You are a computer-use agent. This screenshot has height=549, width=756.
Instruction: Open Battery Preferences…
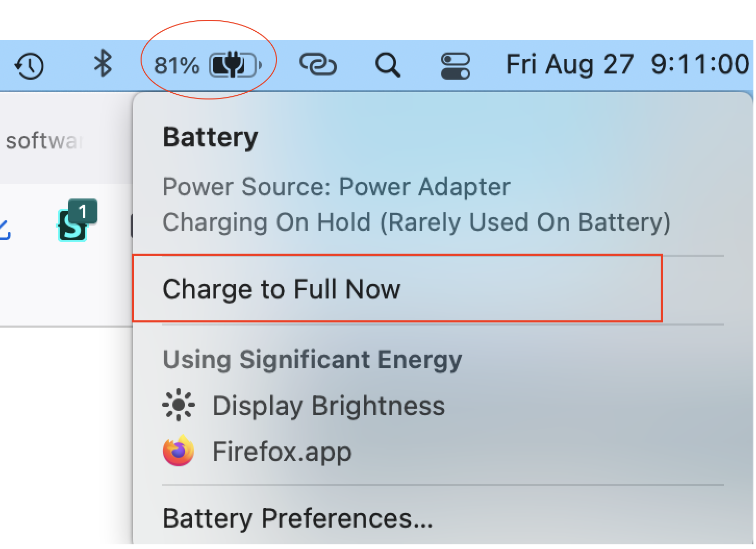coord(298,518)
